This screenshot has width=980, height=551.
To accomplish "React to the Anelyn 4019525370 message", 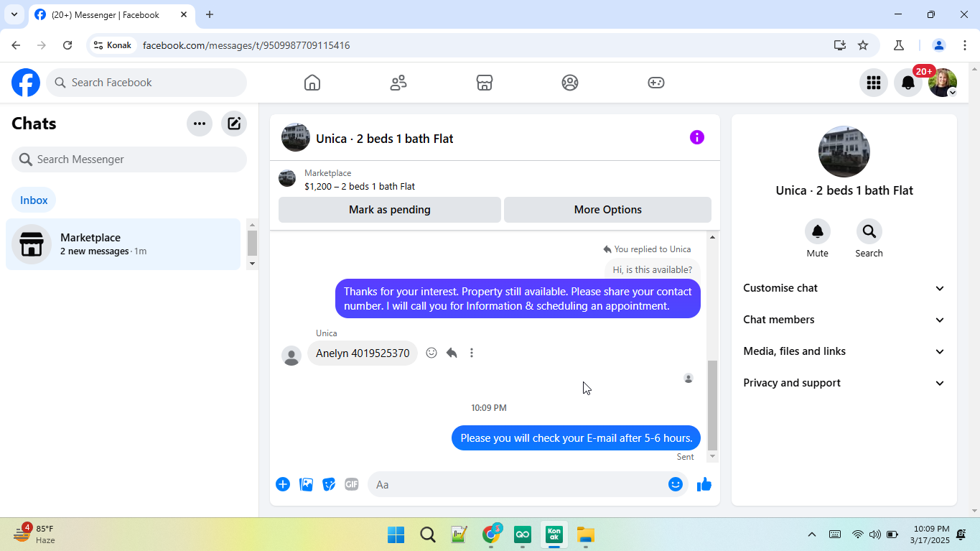I will click(431, 353).
